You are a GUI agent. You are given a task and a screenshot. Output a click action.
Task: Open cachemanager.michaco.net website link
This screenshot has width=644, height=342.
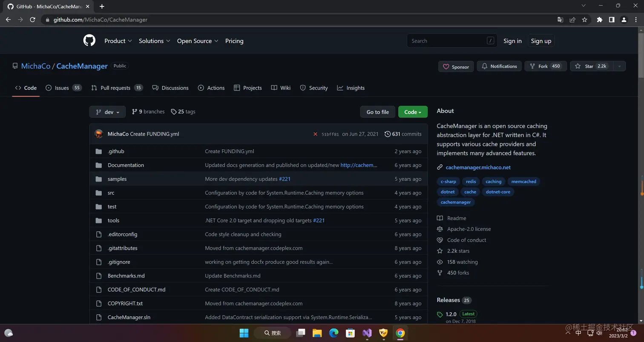(478, 167)
